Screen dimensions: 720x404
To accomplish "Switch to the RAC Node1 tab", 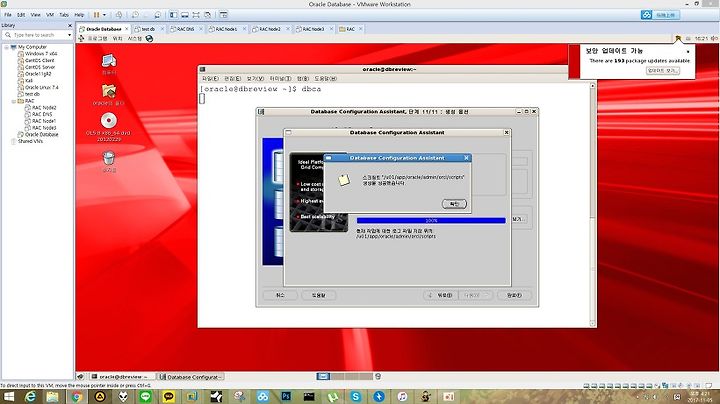I will click(x=226, y=29).
